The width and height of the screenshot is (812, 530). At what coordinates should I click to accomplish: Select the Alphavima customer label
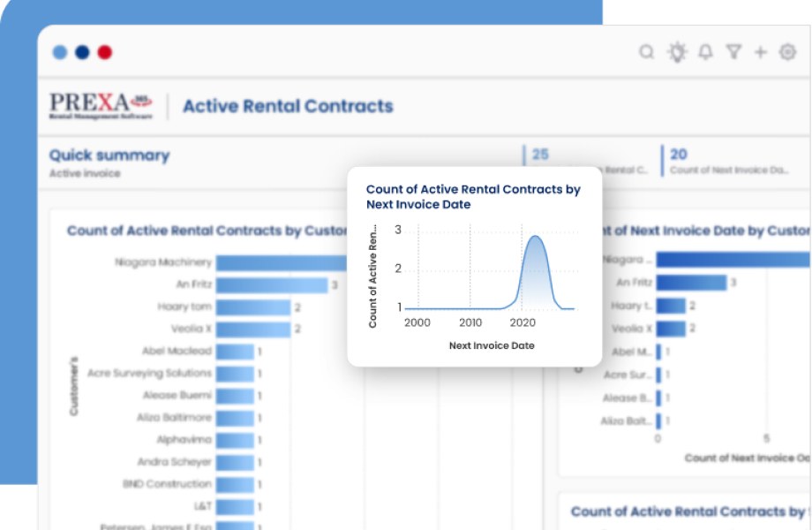[x=184, y=439]
